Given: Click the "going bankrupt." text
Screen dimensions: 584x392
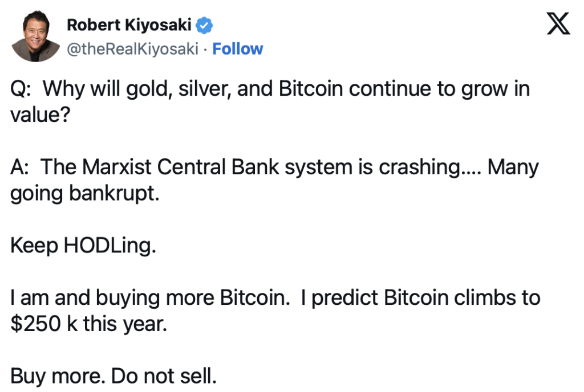Looking at the screenshot, I should pos(85,194).
